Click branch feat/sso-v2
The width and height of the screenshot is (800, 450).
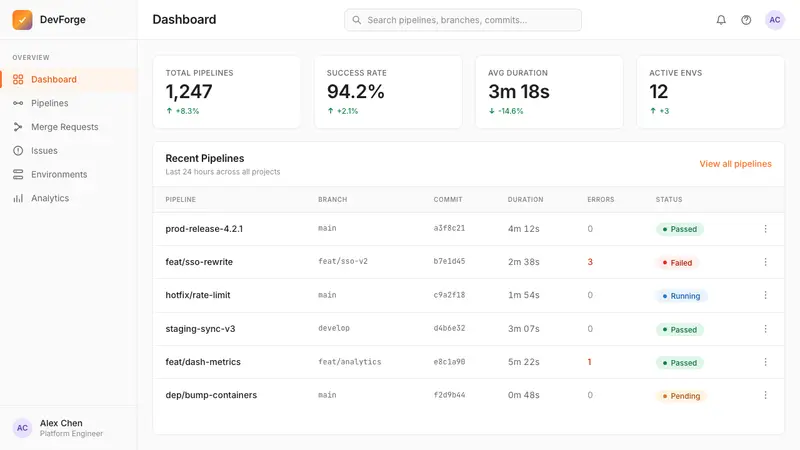[343, 261]
